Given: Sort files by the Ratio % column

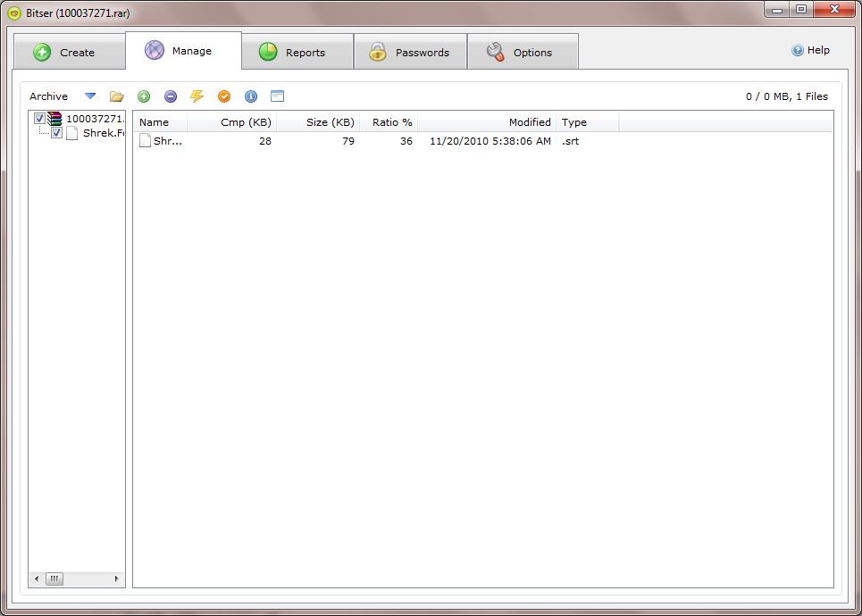Looking at the screenshot, I should click(x=390, y=122).
